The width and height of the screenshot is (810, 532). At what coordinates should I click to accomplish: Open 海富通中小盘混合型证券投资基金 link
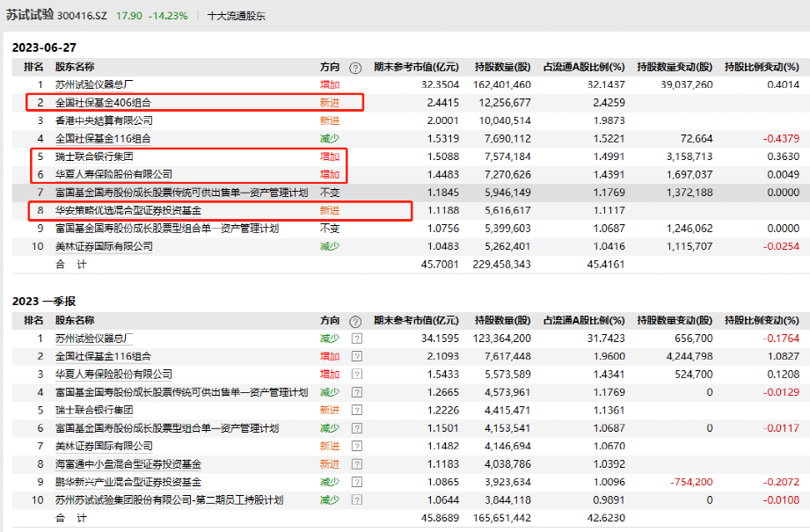(128, 463)
